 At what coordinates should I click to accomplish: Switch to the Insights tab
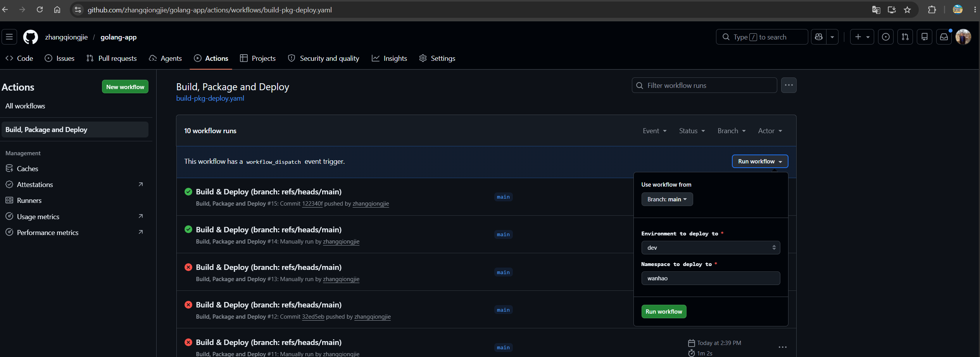[x=390, y=58]
